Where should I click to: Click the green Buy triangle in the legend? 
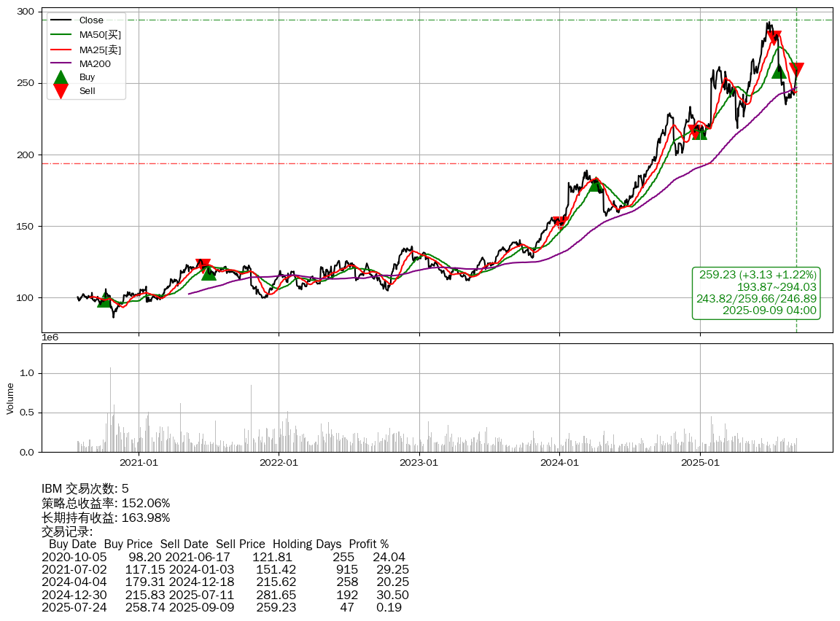click(61, 78)
